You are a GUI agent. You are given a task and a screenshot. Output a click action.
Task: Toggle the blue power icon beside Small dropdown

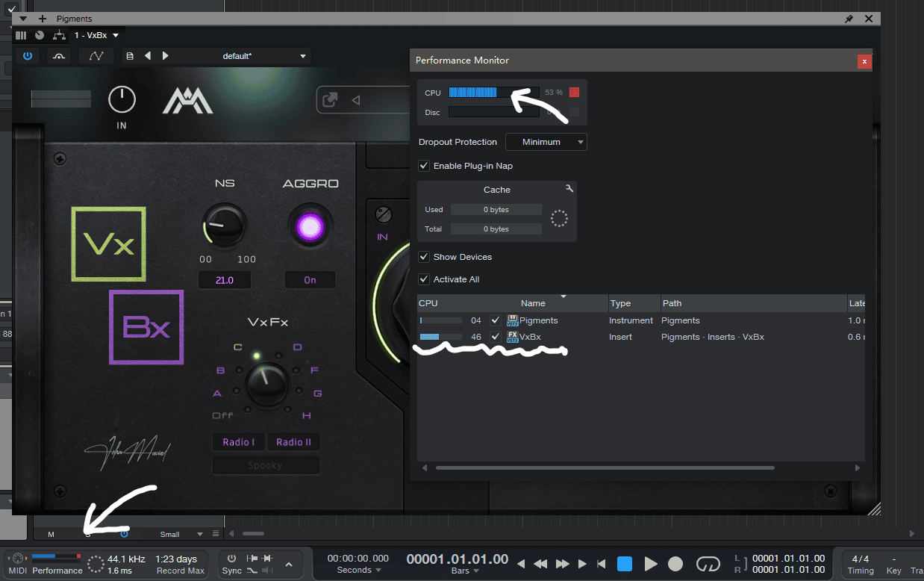click(124, 534)
